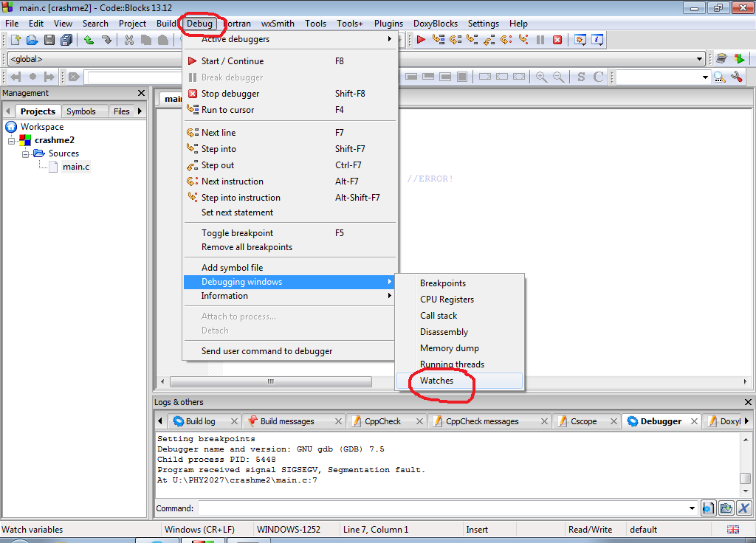Screen dimensions: 756x543
Task: Clear the debugger command history X icon
Action: [744, 508]
